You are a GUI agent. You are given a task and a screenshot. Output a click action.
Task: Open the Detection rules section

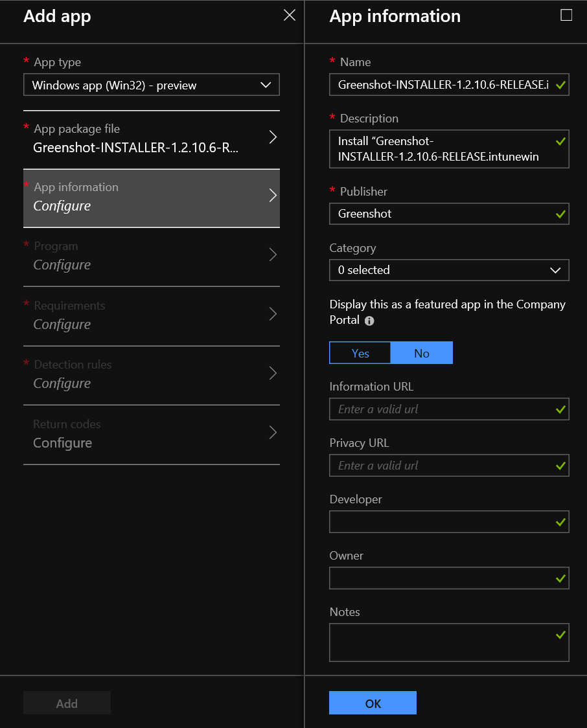152,376
